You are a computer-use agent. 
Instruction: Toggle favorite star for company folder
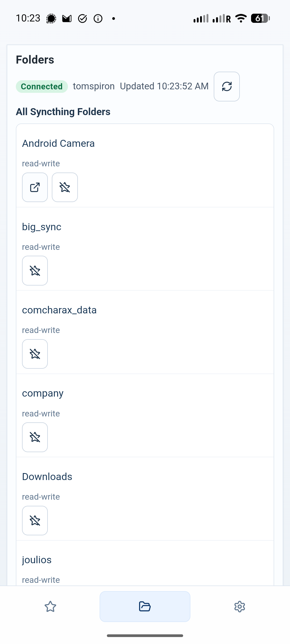(35, 437)
